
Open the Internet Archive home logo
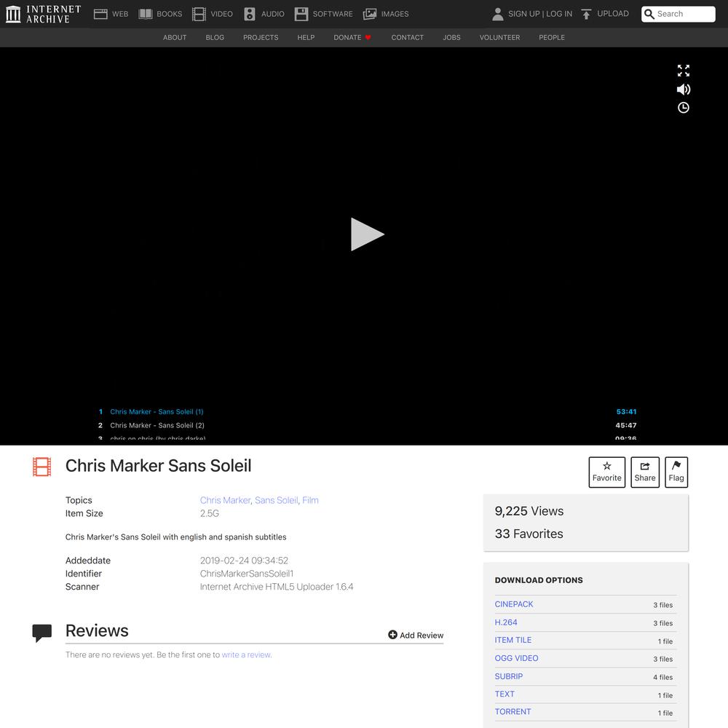(x=43, y=14)
